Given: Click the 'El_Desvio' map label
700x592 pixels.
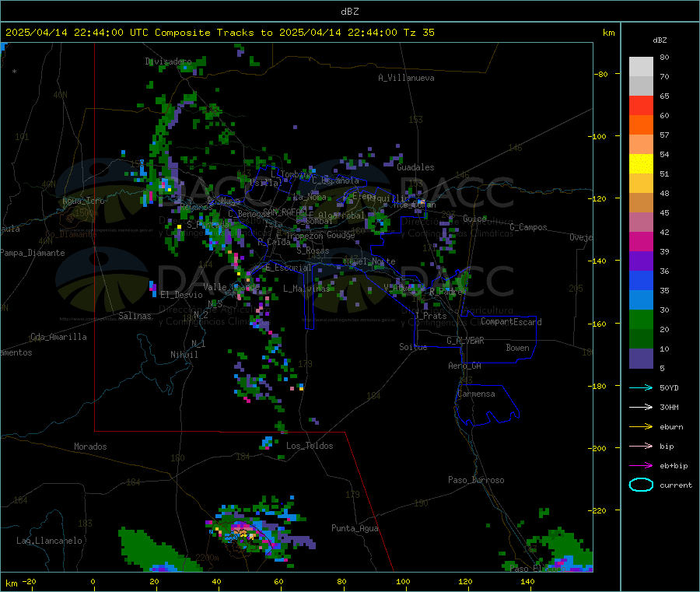Looking at the screenshot, I should [x=182, y=295].
